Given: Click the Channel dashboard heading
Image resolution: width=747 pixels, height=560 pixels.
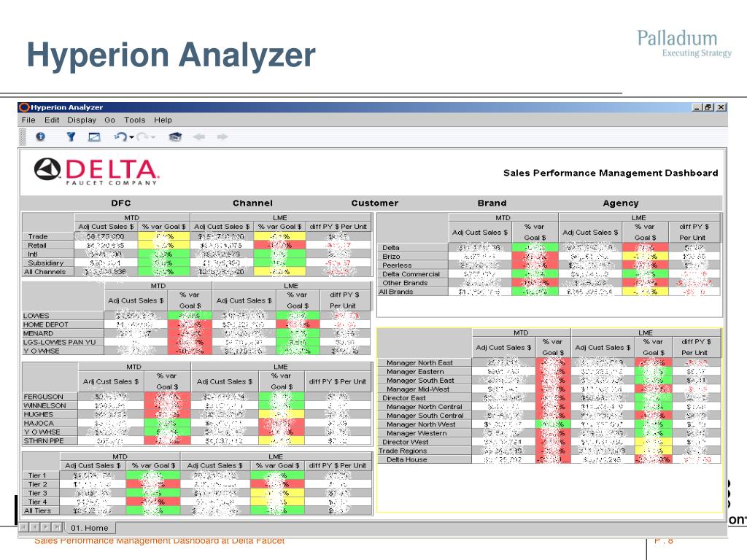Looking at the screenshot, I should click(252, 203).
